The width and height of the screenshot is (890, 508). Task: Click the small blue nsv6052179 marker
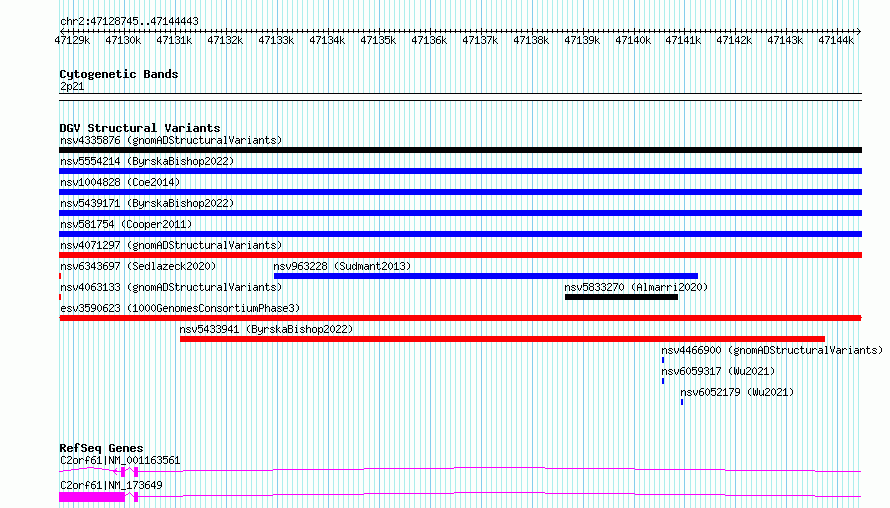click(682, 402)
